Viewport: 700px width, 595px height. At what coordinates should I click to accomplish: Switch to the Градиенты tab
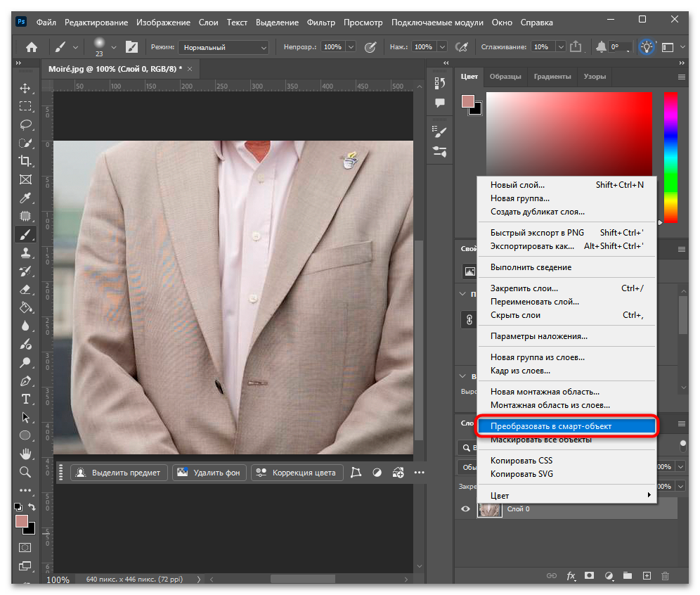tap(552, 77)
